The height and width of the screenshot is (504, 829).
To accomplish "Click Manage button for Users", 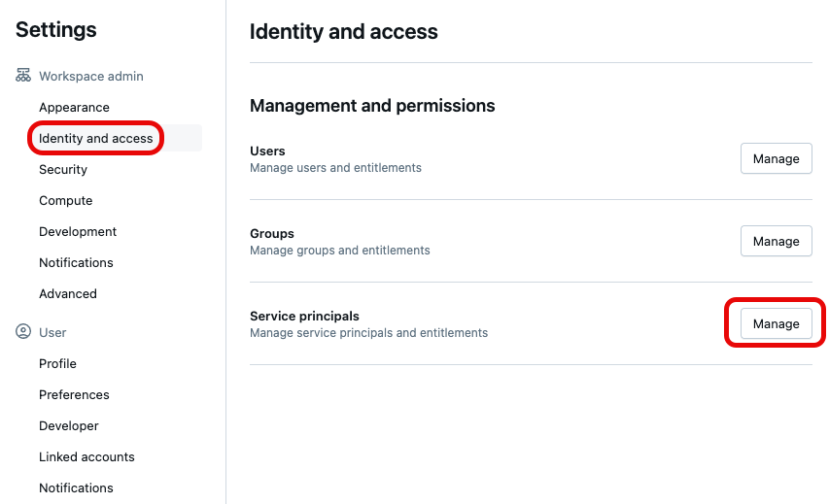I will [x=776, y=158].
